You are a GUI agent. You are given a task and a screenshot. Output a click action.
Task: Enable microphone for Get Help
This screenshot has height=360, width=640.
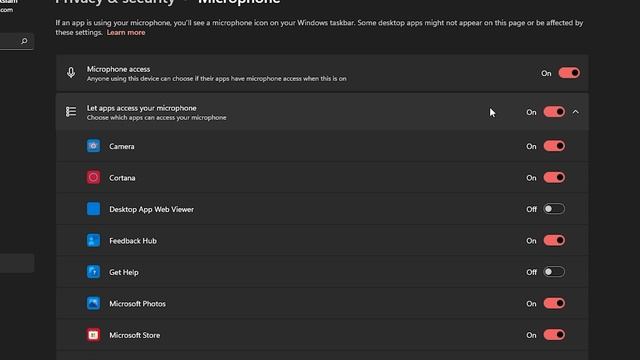[554, 271]
